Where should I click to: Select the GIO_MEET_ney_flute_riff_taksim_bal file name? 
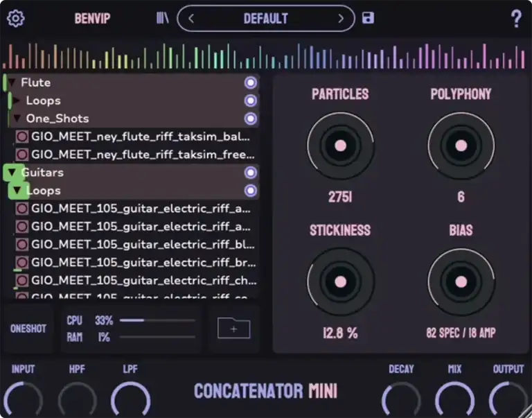point(141,137)
